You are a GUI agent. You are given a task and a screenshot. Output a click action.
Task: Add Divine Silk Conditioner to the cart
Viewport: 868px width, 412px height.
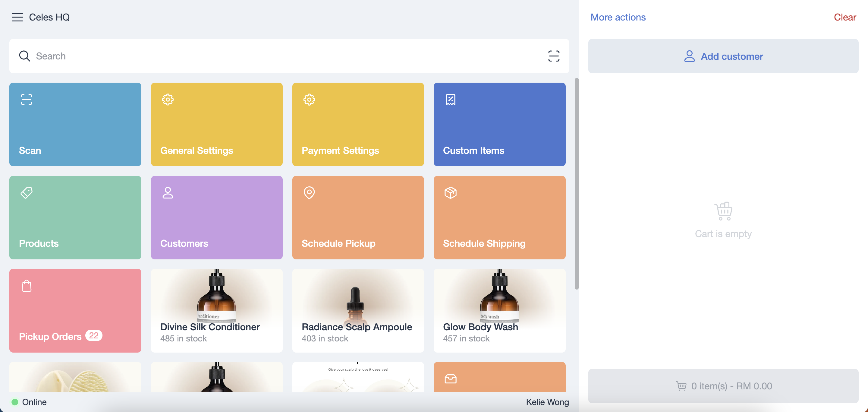tap(217, 310)
